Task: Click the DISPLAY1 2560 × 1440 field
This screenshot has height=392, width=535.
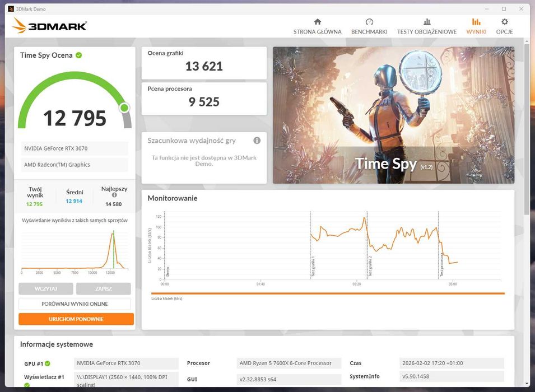Action: 126,379
